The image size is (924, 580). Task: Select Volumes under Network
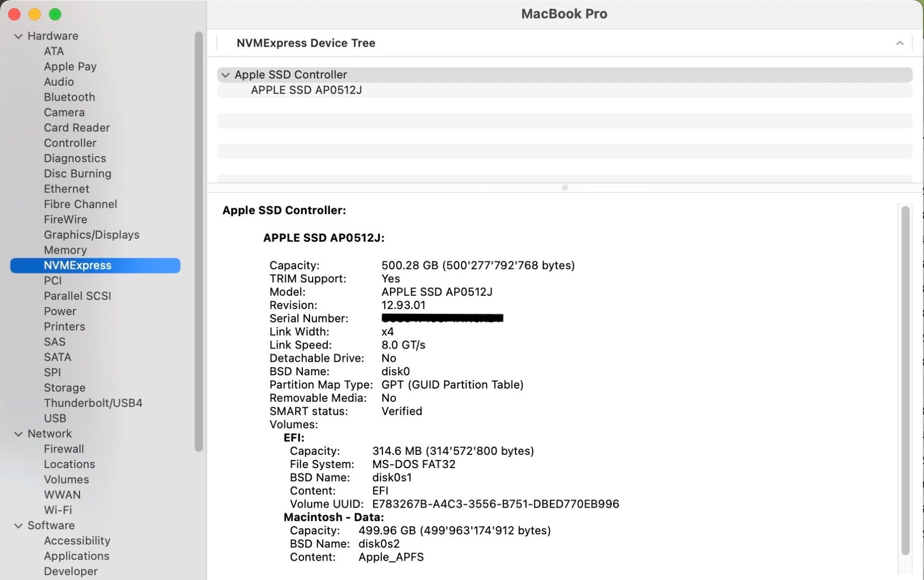click(67, 479)
